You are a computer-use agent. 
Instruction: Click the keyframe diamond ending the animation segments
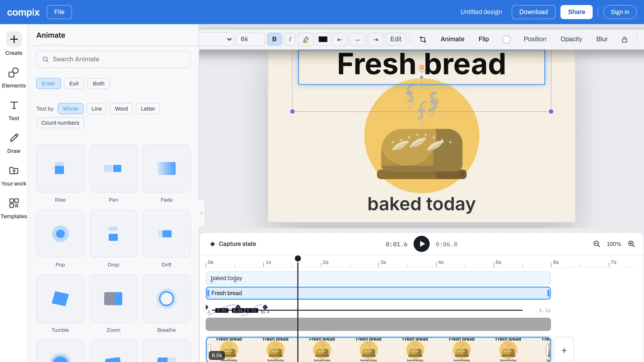point(265,307)
